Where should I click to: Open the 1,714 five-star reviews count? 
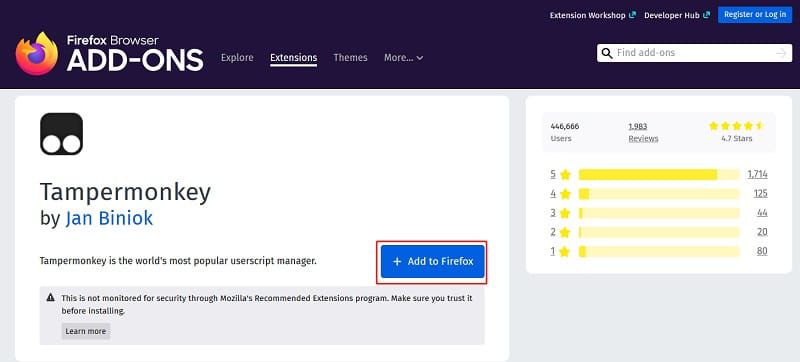pos(758,174)
